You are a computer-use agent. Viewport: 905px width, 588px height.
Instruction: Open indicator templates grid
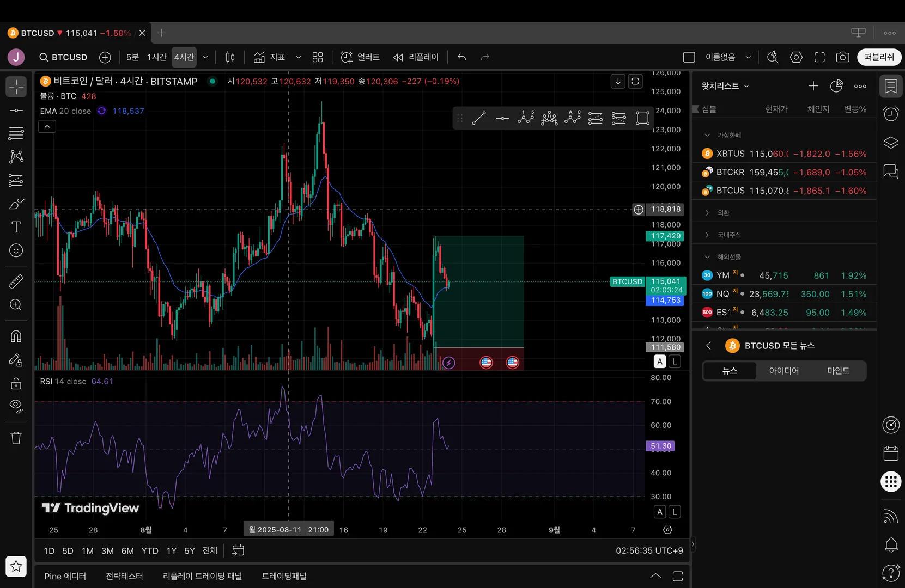coord(318,57)
